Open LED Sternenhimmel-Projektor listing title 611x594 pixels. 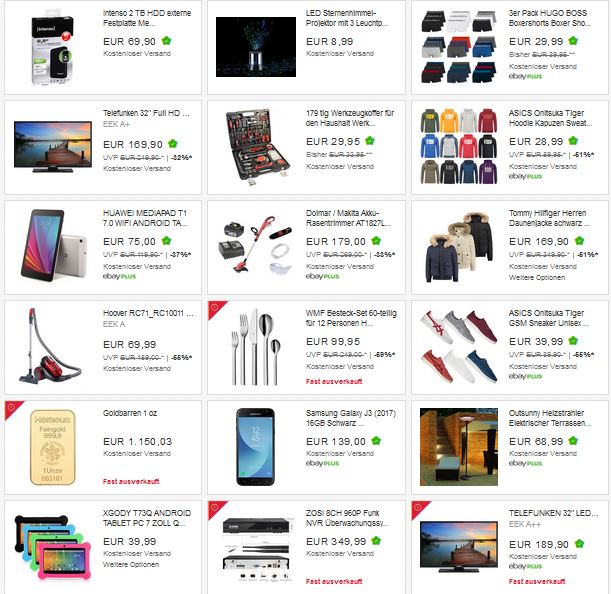click(x=346, y=18)
